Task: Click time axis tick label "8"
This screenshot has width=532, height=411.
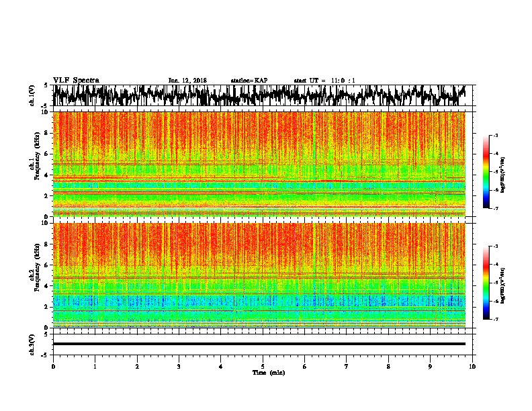Action: point(388,367)
